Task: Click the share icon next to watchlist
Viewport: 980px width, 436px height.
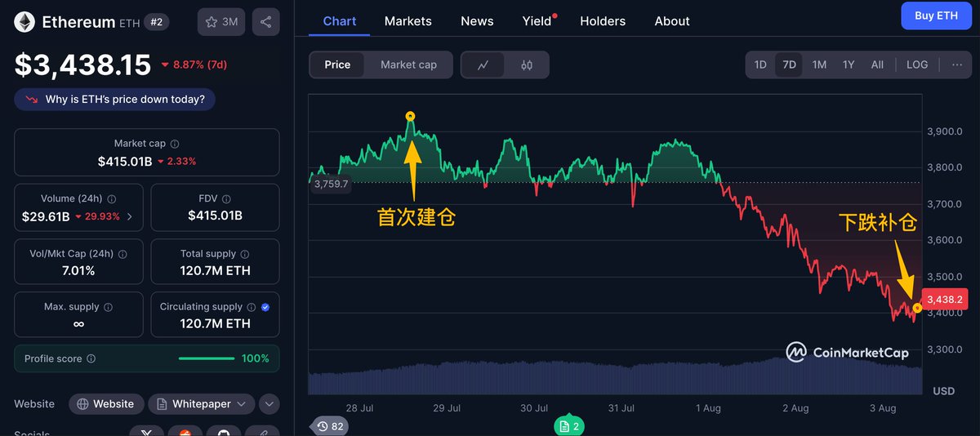Action: (265, 22)
